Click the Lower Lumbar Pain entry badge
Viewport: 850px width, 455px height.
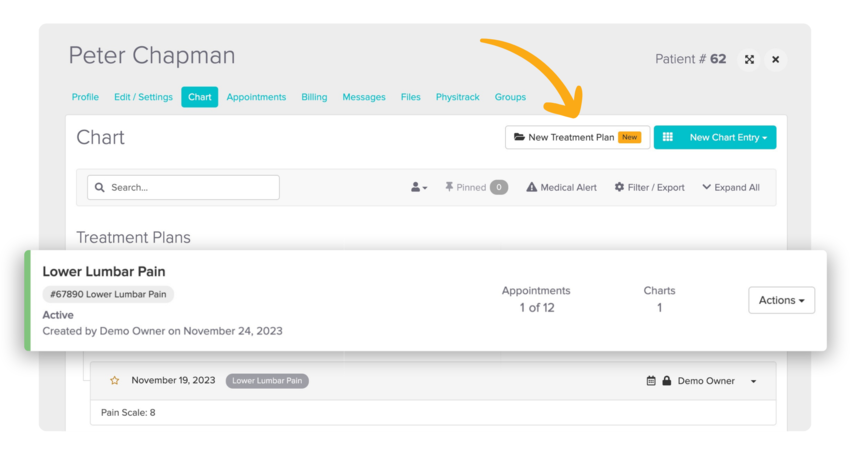pos(267,381)
